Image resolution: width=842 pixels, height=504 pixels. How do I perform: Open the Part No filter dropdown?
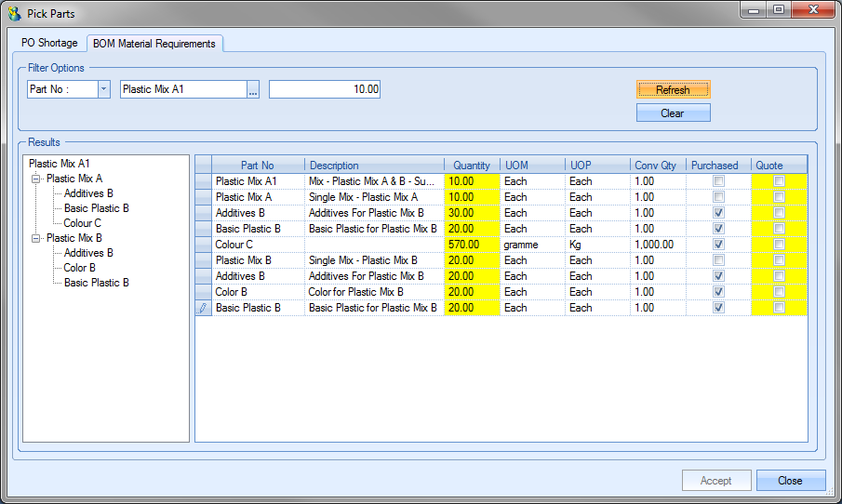pos(103,89)
